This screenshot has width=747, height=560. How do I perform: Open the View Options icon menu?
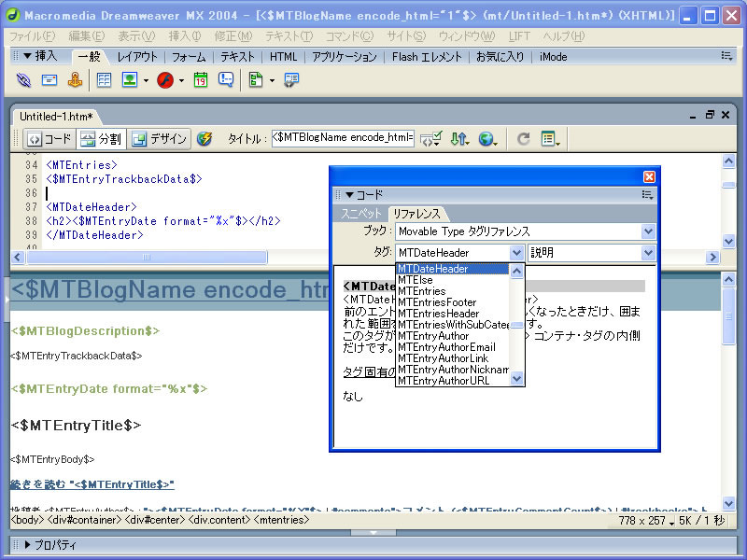pyautogui.click(x=550, y=138)
